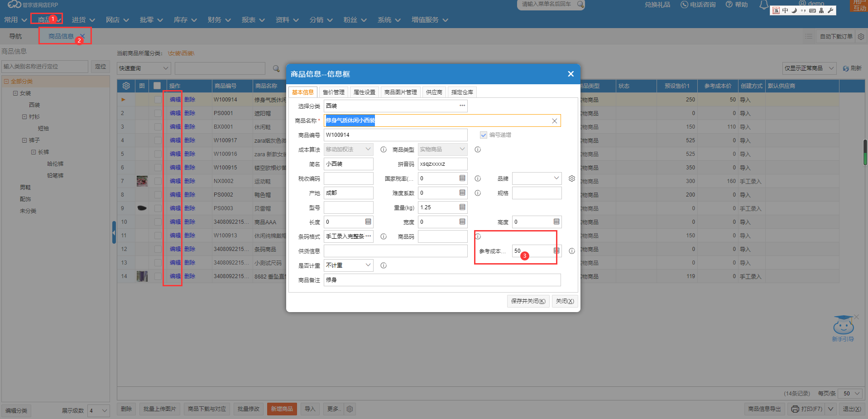This screenshot has width=868, height=419.
Task: Open the calculator icon in 参考成本 field
Action: pyautogui.click(x=556, y=250)
